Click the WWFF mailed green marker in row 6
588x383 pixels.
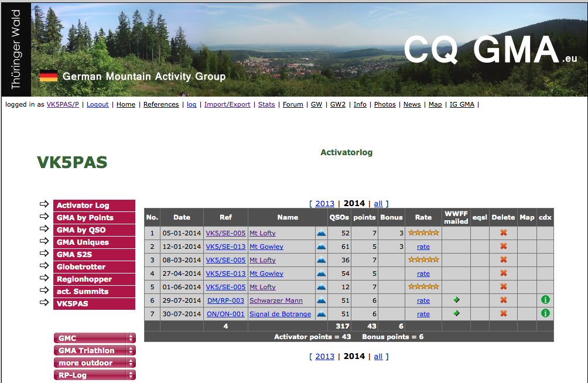coord(456,300)
